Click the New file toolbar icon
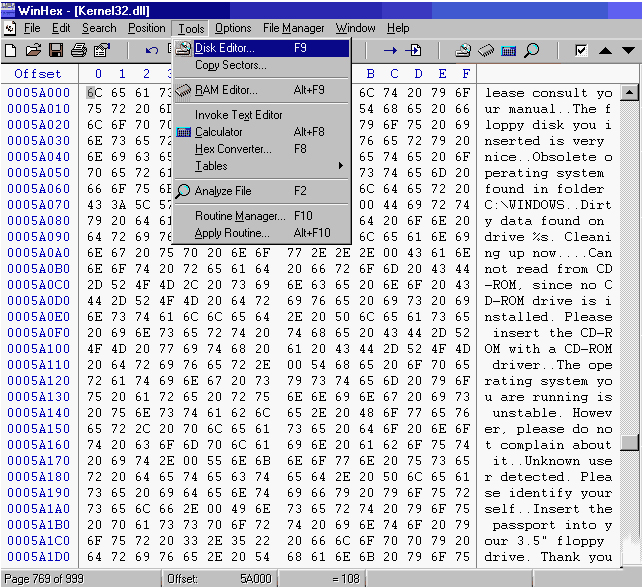Viewport: 642px width, 587px height. 10,50
